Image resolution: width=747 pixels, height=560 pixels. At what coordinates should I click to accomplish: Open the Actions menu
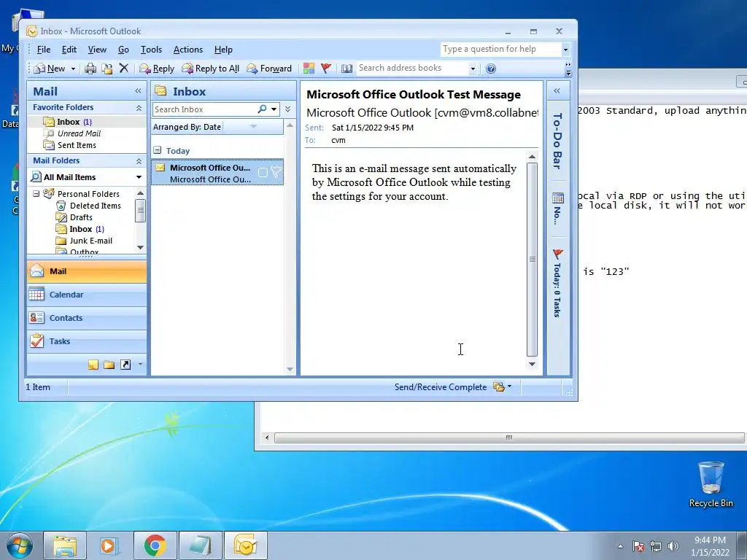click(187, 50)
